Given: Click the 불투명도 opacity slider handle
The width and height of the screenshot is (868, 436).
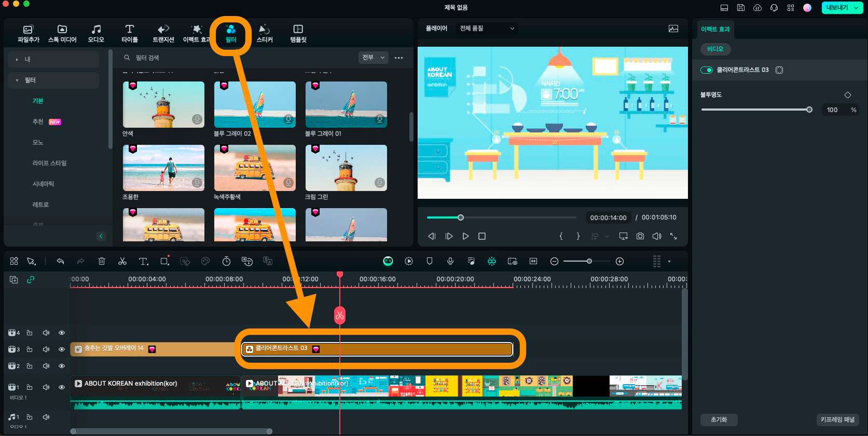Looking at the screenshot, I should coord(809,110).
